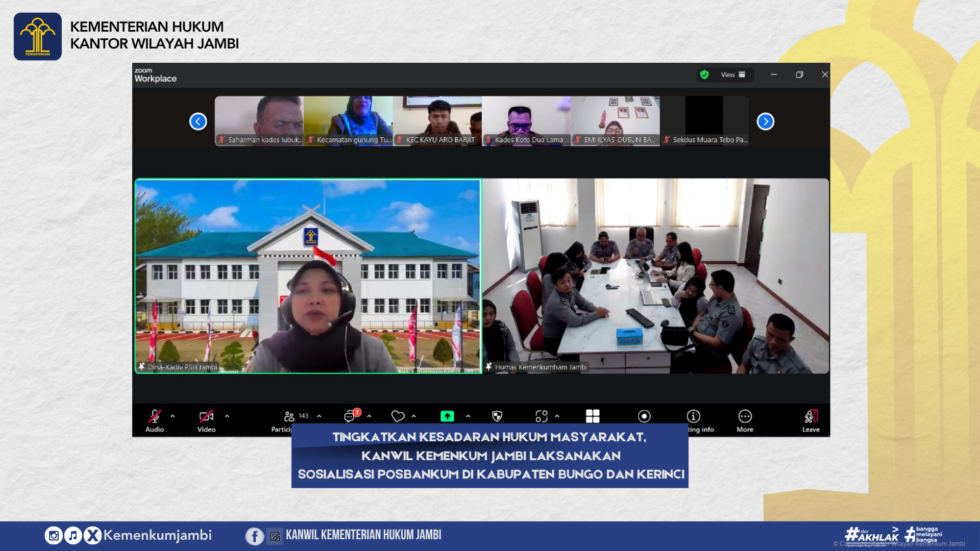Viewport: 980px width, 551px height.
Task: Send a heart reaction
Action: (x=399, y=416)
